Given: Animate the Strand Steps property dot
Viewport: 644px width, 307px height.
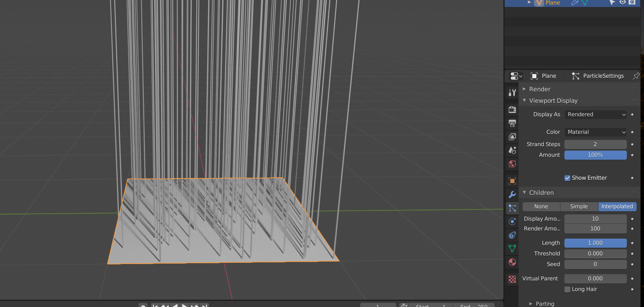Looking at the screenshot, I should click(632, 144).
